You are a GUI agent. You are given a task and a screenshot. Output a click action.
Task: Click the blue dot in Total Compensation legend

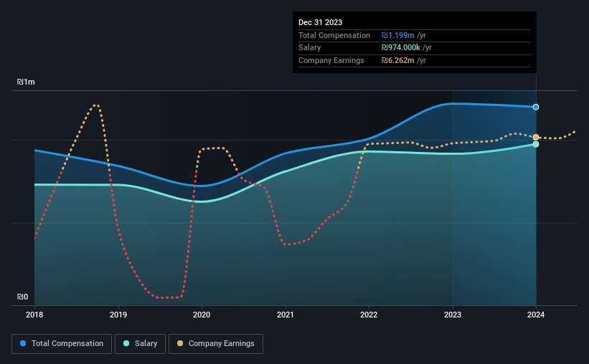(23, 343)
